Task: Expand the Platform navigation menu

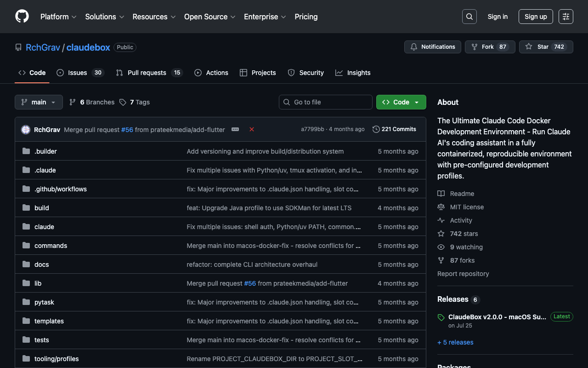Action: [x=58, y=17]
